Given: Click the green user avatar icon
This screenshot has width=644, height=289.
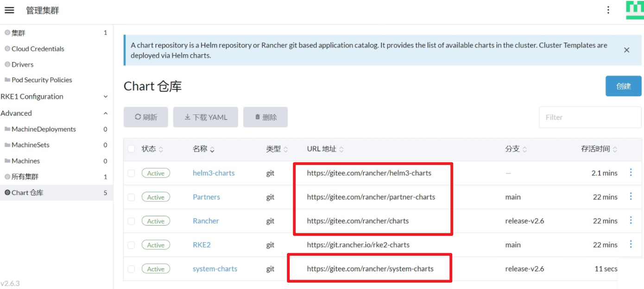Looking at the screenshot, I should pos(635,10).
